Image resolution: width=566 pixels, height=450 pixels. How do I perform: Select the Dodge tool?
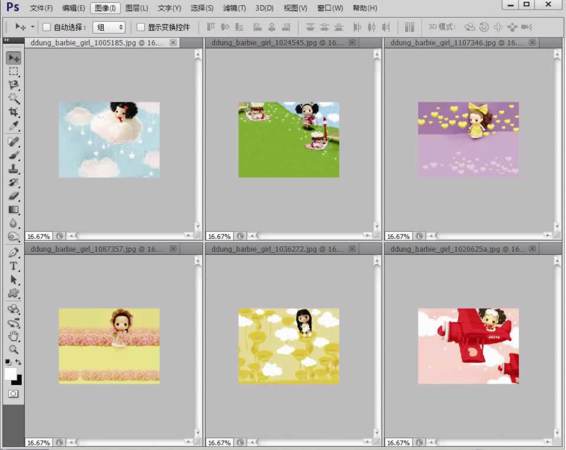(x=14, y=237)
